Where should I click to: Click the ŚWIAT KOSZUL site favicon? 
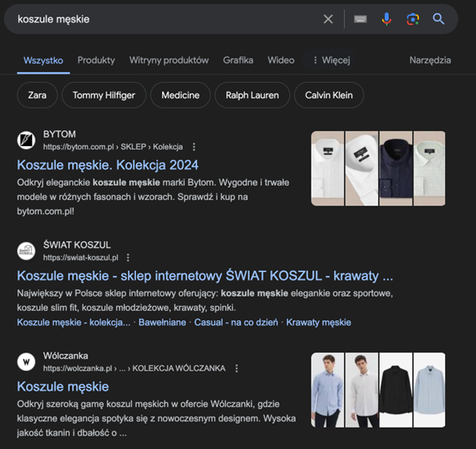pos(26,251)
